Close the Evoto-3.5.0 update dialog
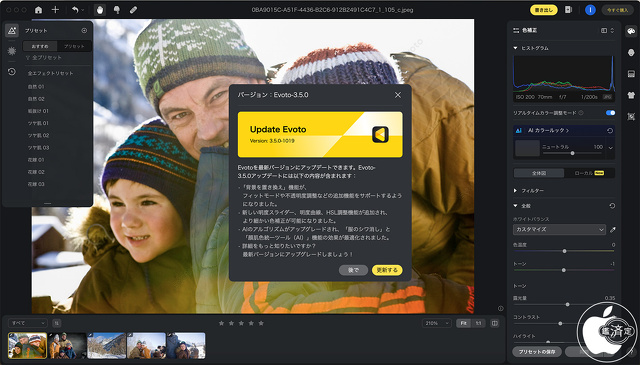640x365 pixels. coord(398,95)
